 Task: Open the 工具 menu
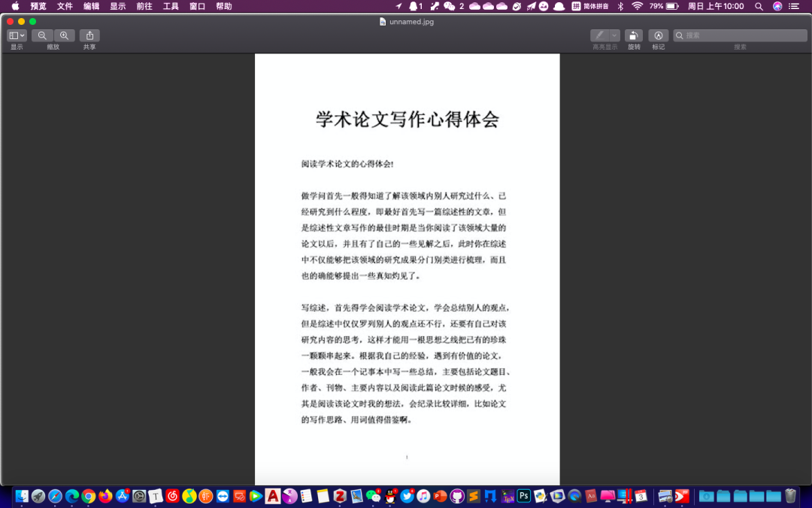(x=171, y=6)
